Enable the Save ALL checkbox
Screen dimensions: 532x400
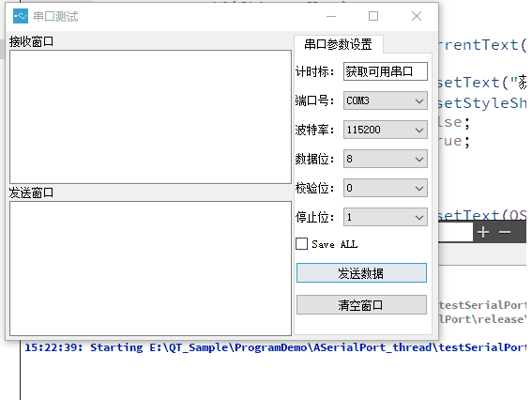[x=301, y=244]
